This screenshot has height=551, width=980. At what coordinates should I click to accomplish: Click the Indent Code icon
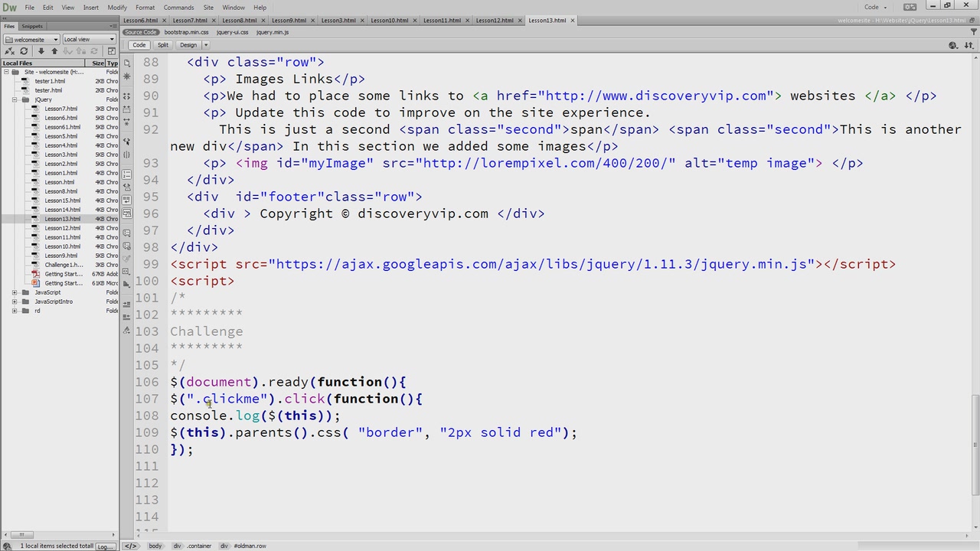coord(127,304)
